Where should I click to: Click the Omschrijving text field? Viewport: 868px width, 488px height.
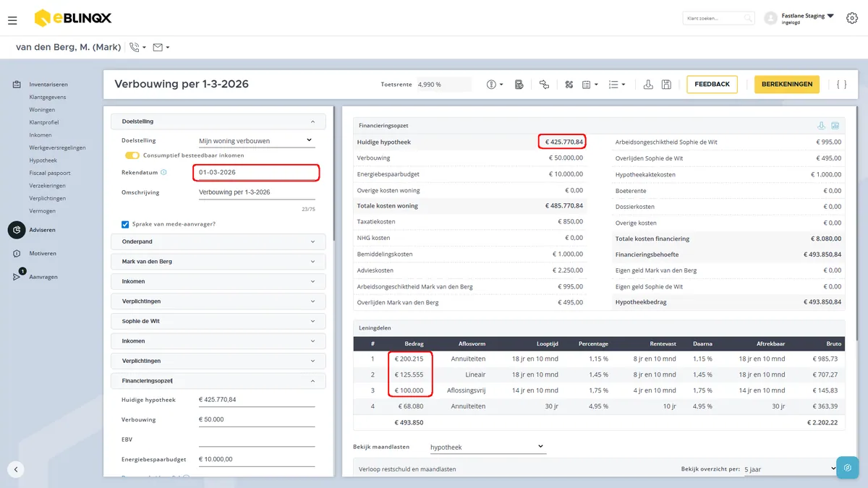point(256,192)
